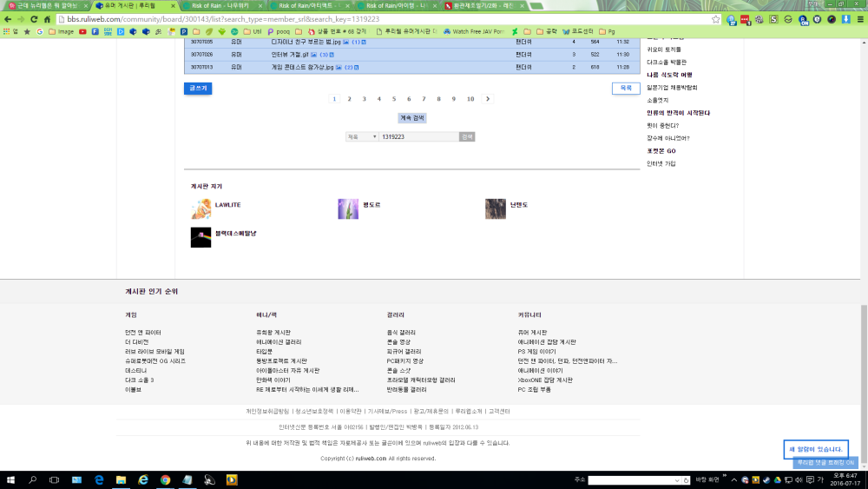
Task: Go to page 5 of results
Action: tap(394, 99)
